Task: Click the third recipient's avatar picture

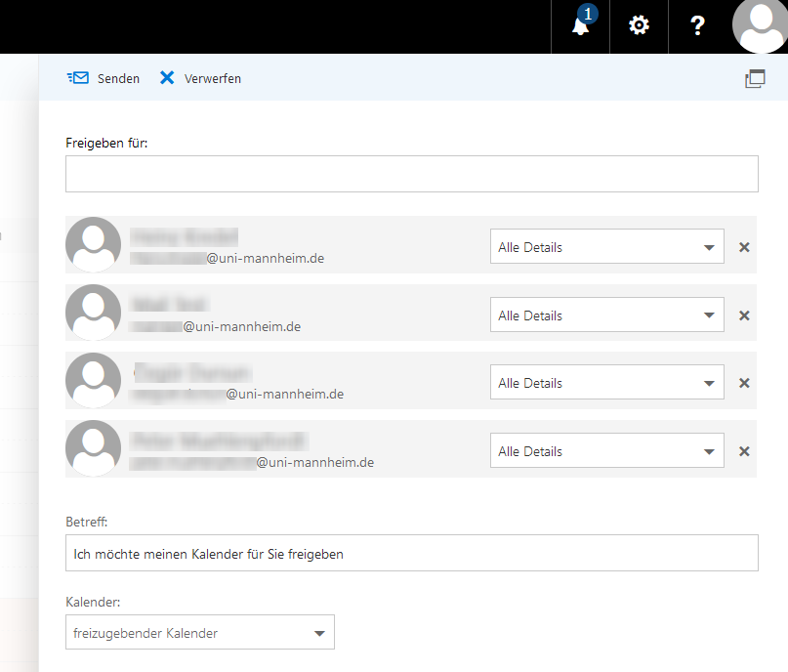Action: tap(94, 380)
